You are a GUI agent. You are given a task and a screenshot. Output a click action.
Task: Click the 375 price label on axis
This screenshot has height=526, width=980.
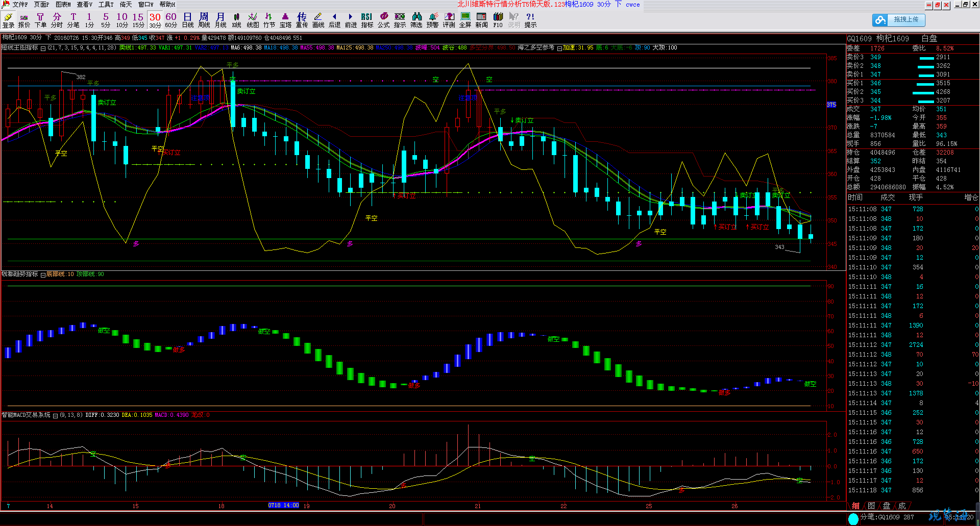coord(831,105)
